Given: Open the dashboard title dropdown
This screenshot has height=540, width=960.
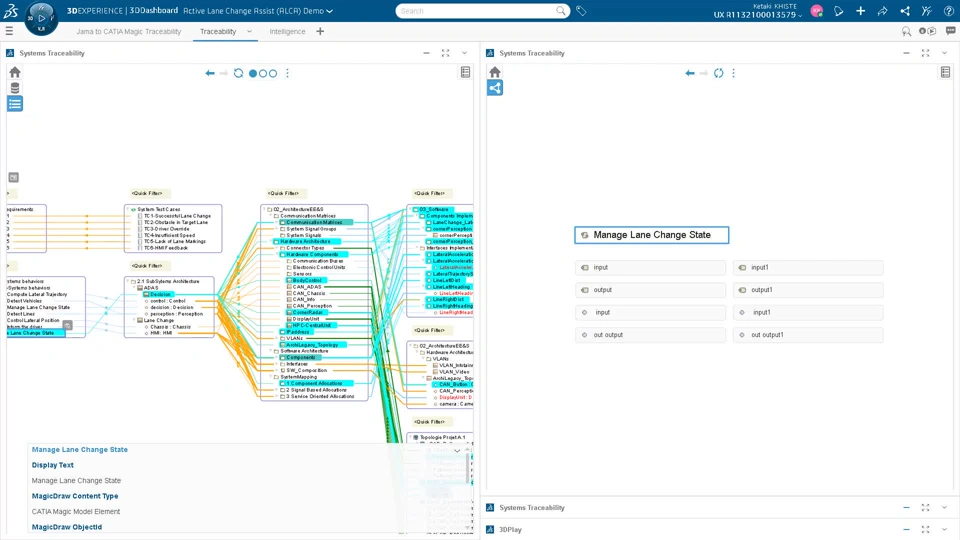Looking at the screenshot, I should point(329,11).
